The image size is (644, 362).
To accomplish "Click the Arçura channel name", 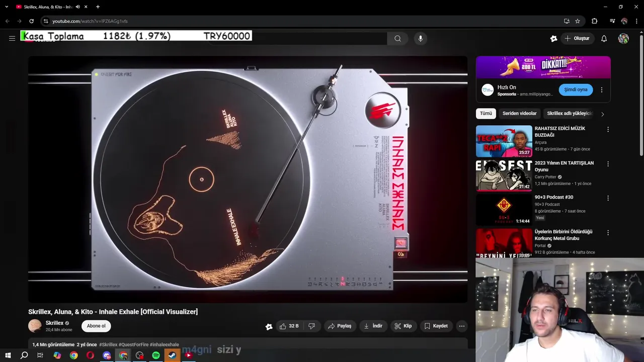I will [540, 142].
